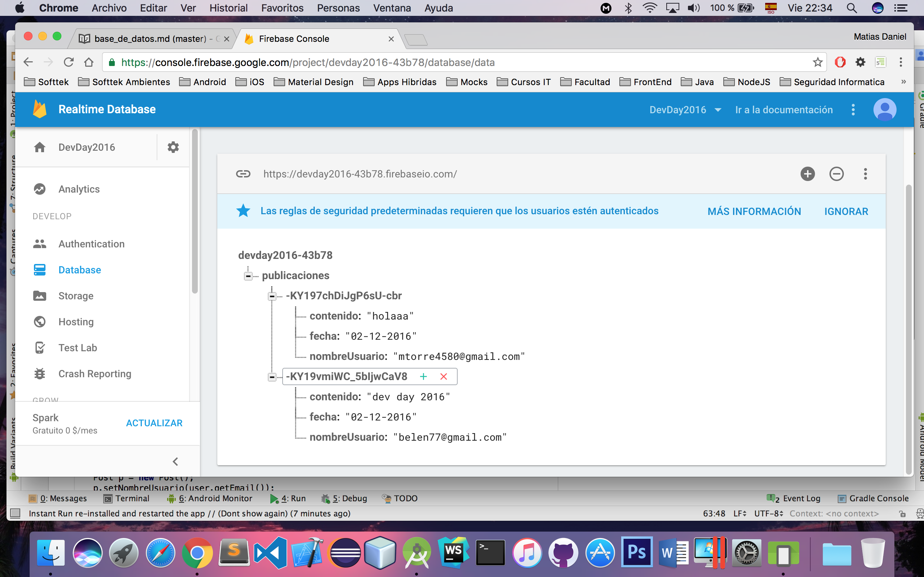
Task: Collapse the publicaciones node
Action: [248, 276]
